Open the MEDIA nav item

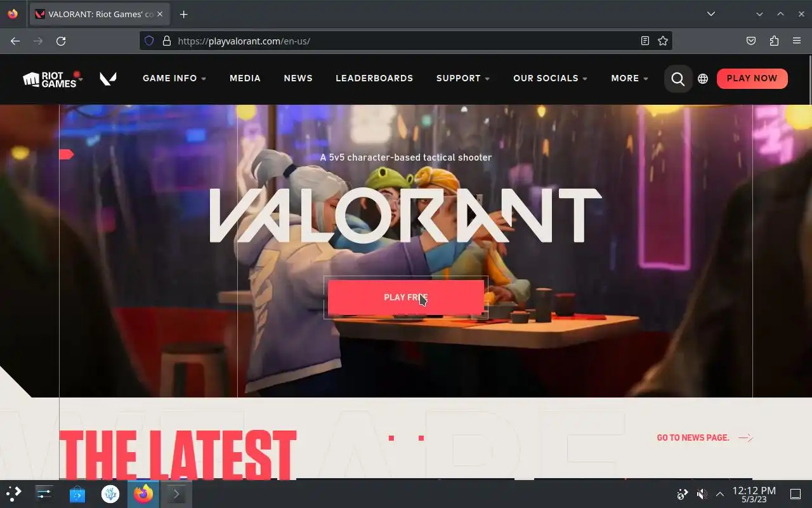(245, 78)
